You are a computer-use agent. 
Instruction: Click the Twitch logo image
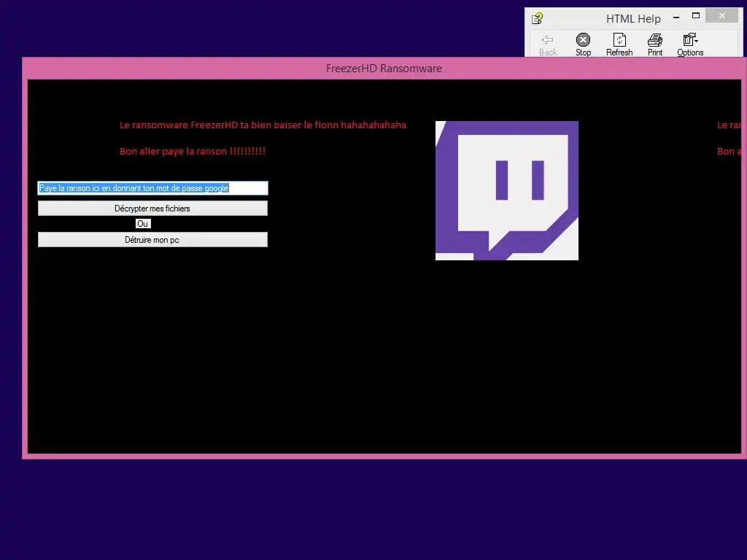[507, 190]
